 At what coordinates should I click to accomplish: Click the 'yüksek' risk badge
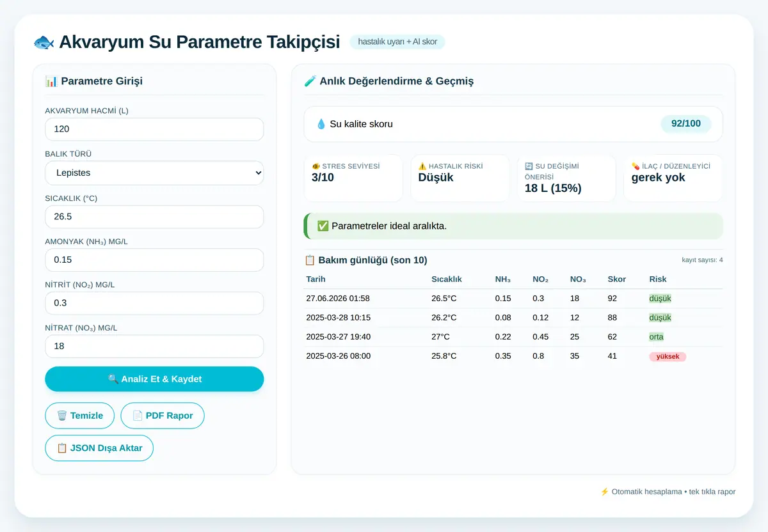tap(668, 357)
